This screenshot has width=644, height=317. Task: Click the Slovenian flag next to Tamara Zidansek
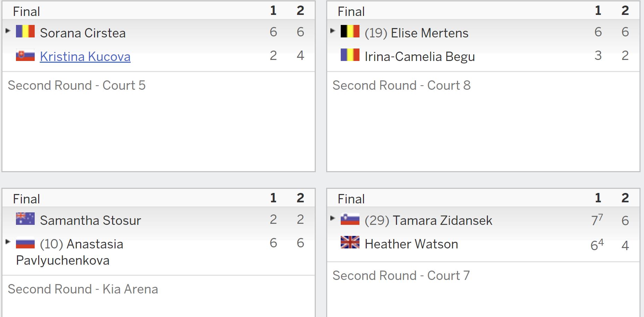pos(350,219)
